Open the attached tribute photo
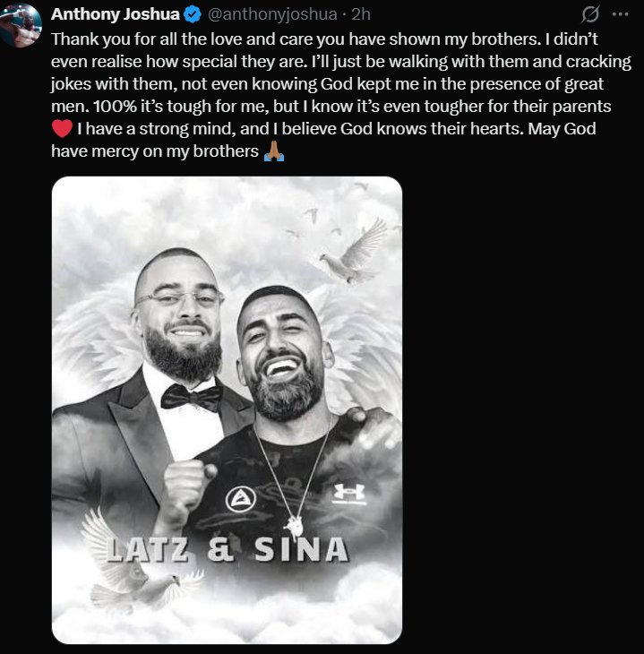 pyautogui.click(x=227, y=409)
